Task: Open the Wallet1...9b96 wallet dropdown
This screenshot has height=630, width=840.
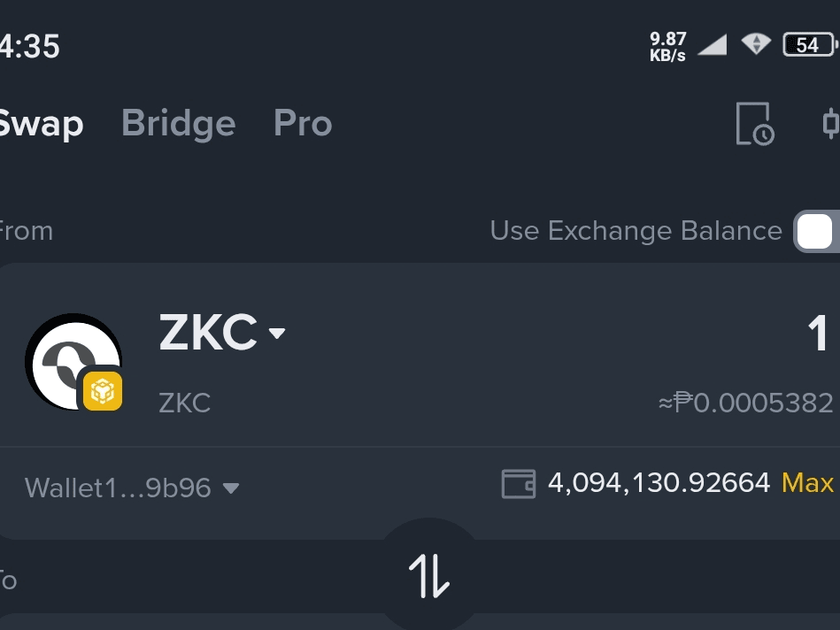Action: pos(132,488)
